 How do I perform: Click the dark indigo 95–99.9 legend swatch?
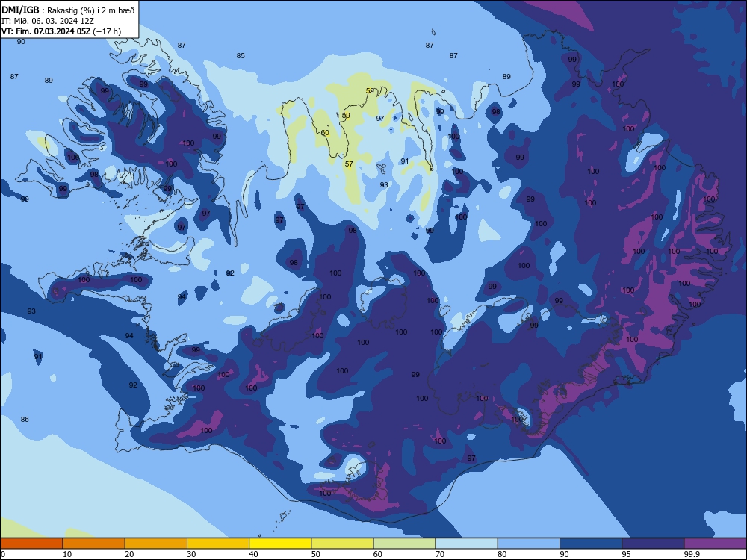point(653,544)
